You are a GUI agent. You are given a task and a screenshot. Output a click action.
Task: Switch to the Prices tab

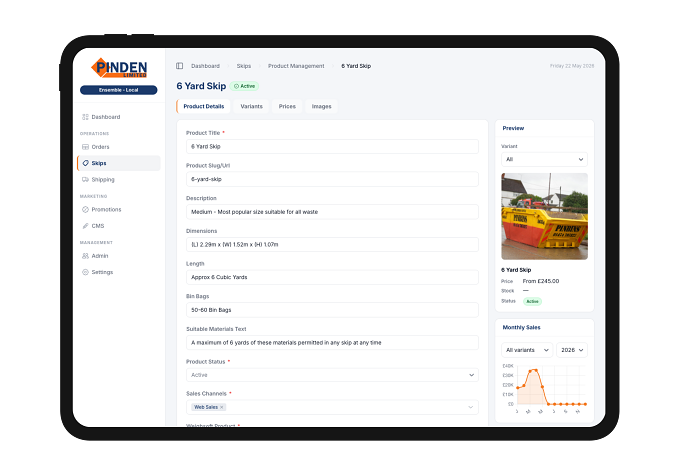point(287,107)
